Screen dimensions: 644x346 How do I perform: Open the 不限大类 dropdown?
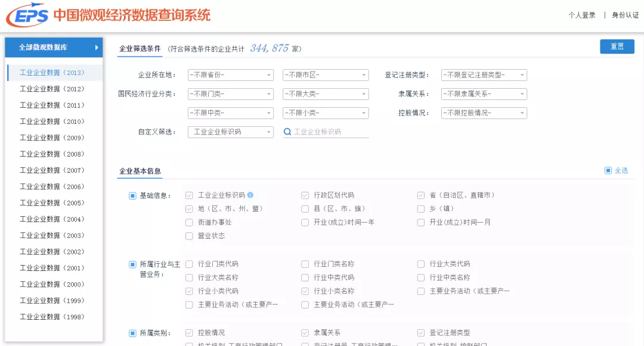326,94
